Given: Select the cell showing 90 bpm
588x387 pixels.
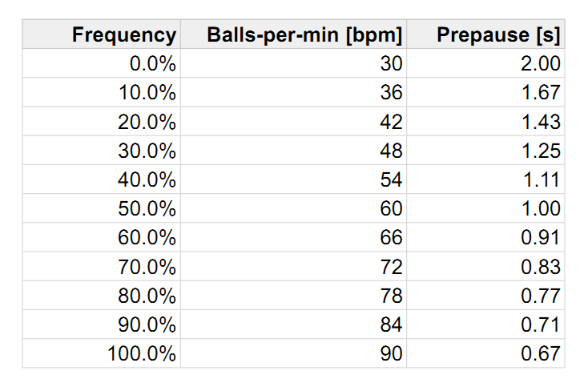Looking at the screenshot, I should coord(294,353).
